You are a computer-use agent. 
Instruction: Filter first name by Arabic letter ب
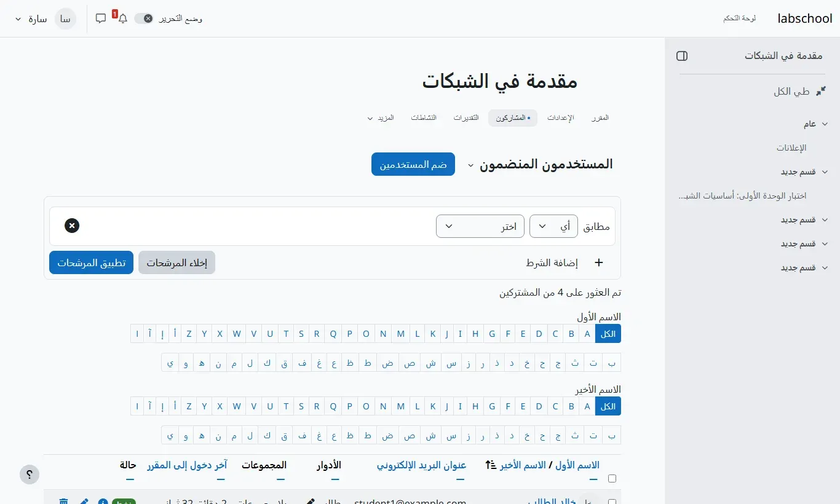611,363
